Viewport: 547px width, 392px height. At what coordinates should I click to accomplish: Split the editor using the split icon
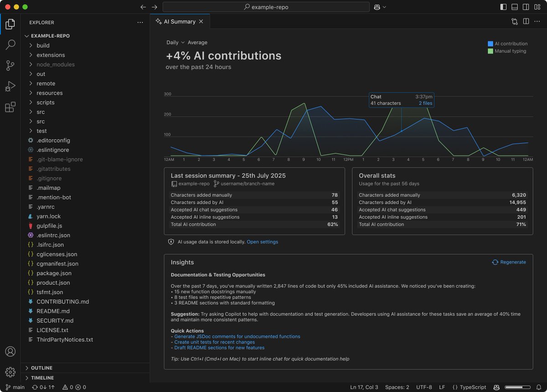(x=526, y=21)
